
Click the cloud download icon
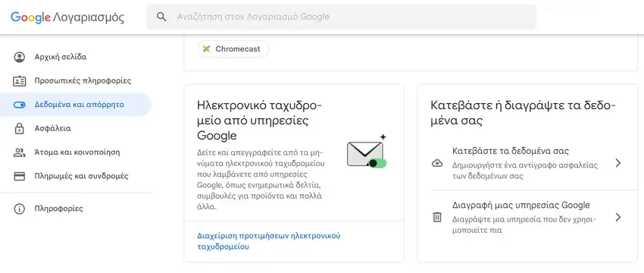tap(437, 164)
